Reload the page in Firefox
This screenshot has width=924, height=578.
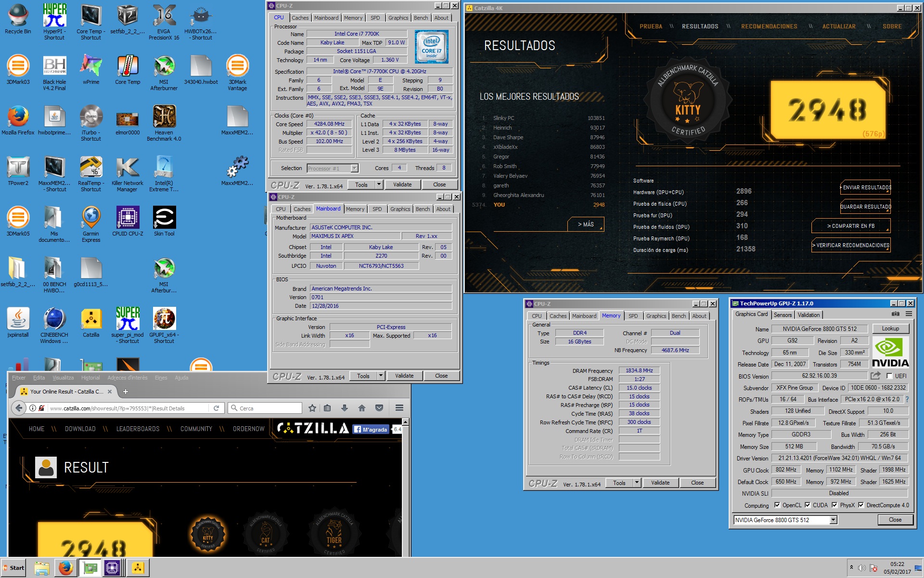pyautogui.click(x=217, y=408)
